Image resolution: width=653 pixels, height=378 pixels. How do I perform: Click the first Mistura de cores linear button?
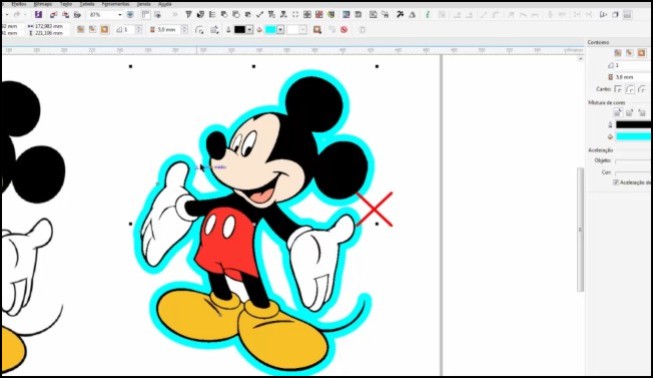pyautogui.click(x=618, y=112)
